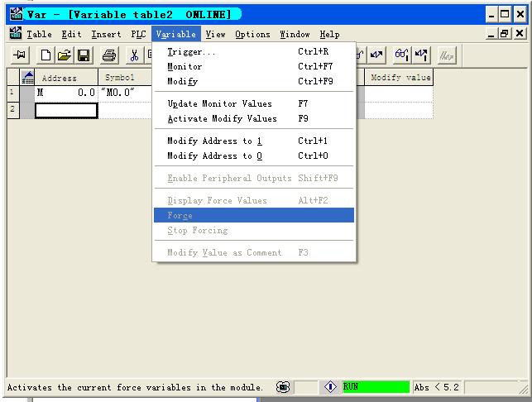The width and height of the screenshot is (532, 402).
Task: Select row 1 by its row header
Action: (12, 93)
